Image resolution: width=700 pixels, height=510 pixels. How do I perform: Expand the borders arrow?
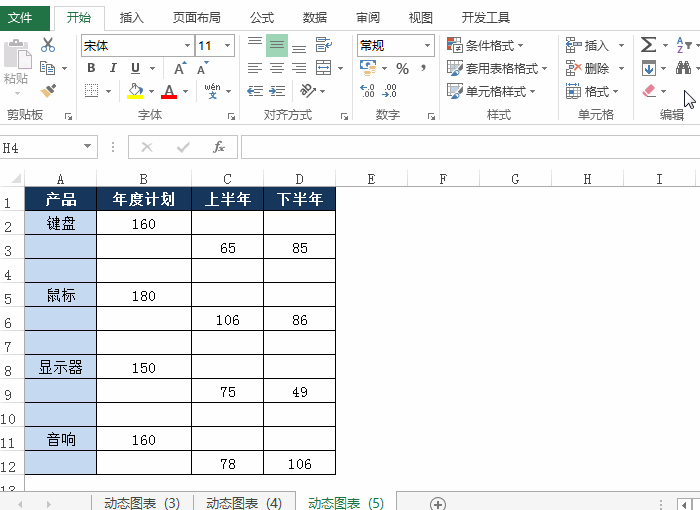tap(108, 92)
